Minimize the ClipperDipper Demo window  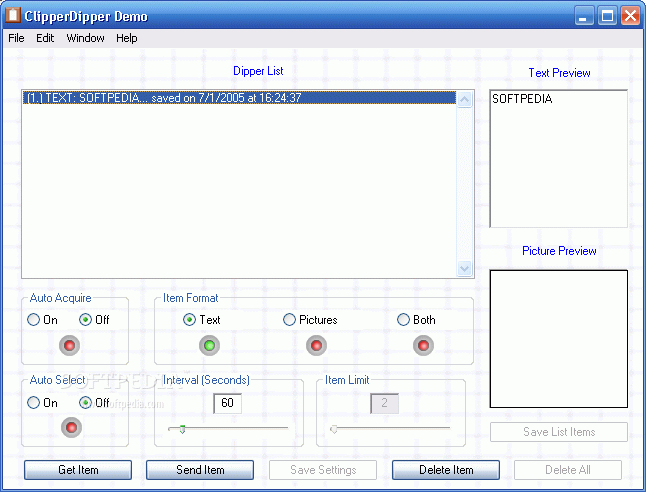point(584,16)
